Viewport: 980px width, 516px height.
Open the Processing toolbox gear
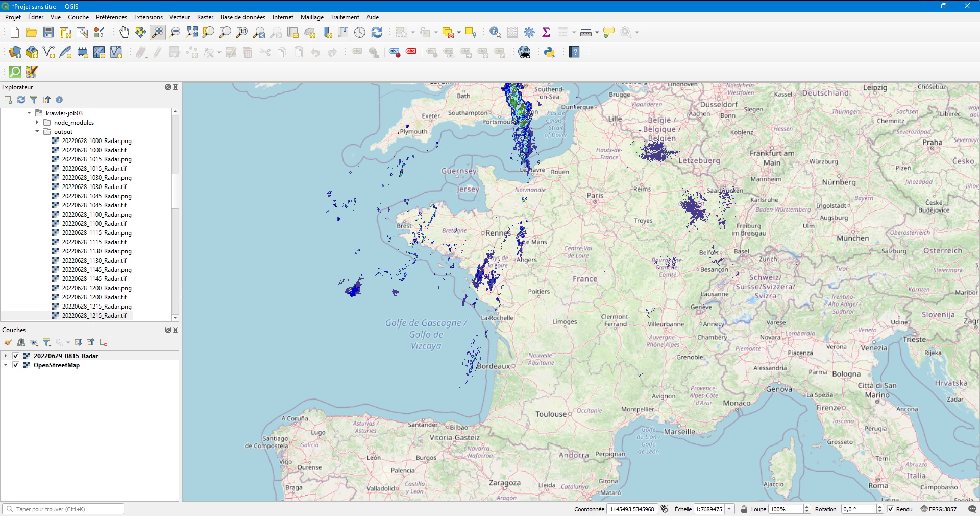coord(529,32)
